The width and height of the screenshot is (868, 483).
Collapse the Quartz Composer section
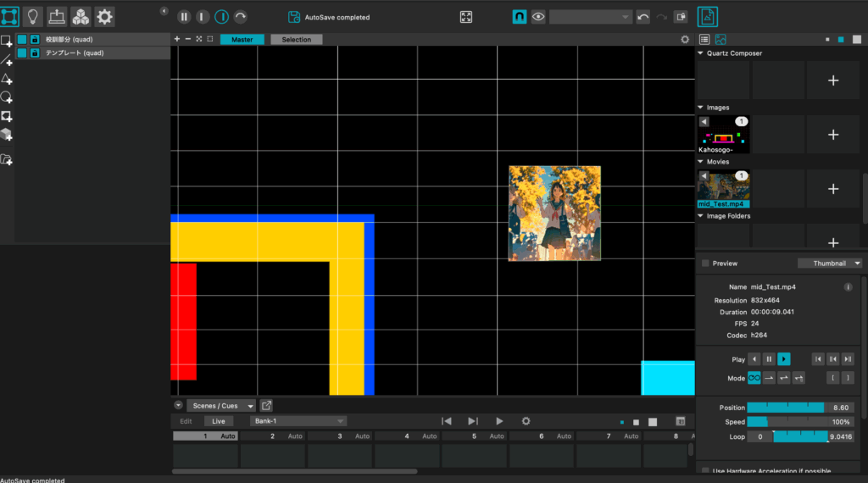point(701,53)
